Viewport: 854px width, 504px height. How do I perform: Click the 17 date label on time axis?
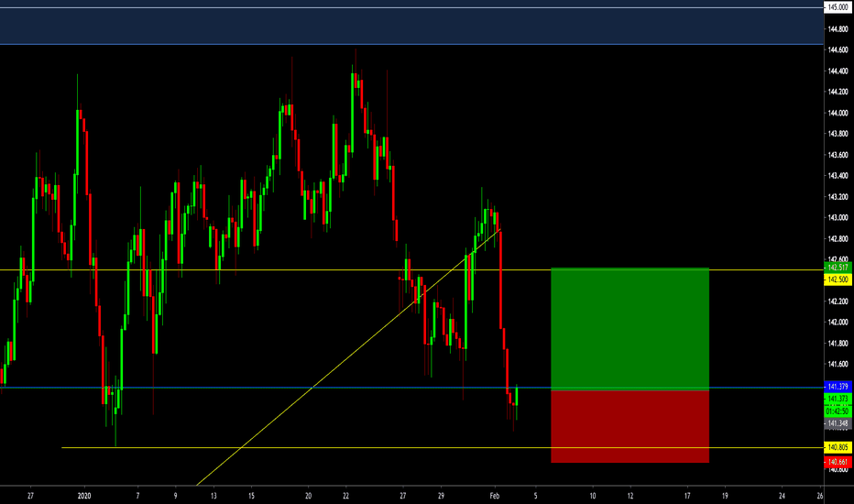(x=687, y=496)
